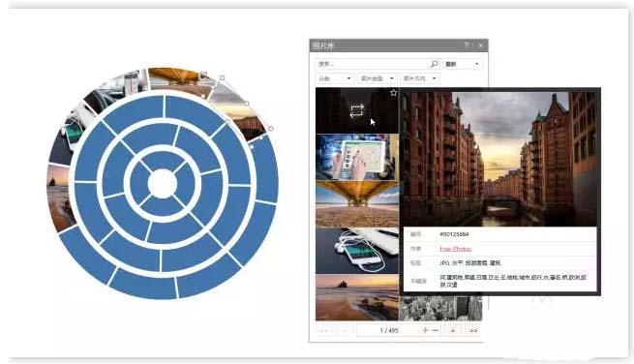Click the help question mark icon
634x364 pixels.
pyautogui.click(x=467, y=45)
